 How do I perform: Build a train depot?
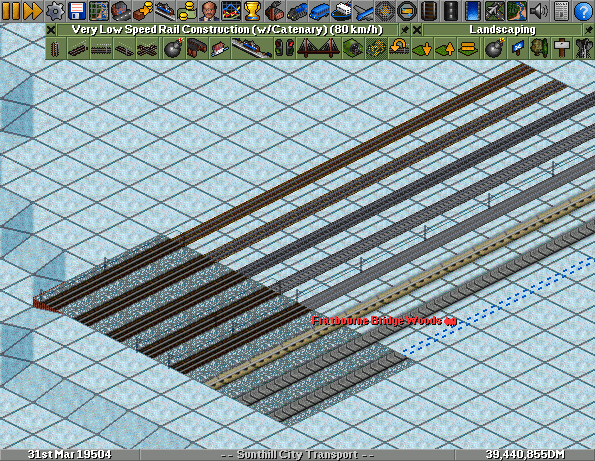197,48
